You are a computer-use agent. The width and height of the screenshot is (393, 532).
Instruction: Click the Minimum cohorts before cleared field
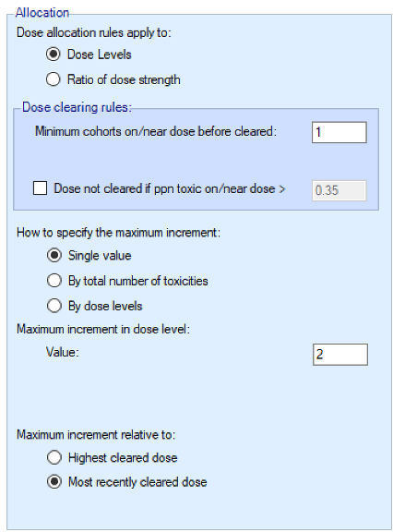339,132
